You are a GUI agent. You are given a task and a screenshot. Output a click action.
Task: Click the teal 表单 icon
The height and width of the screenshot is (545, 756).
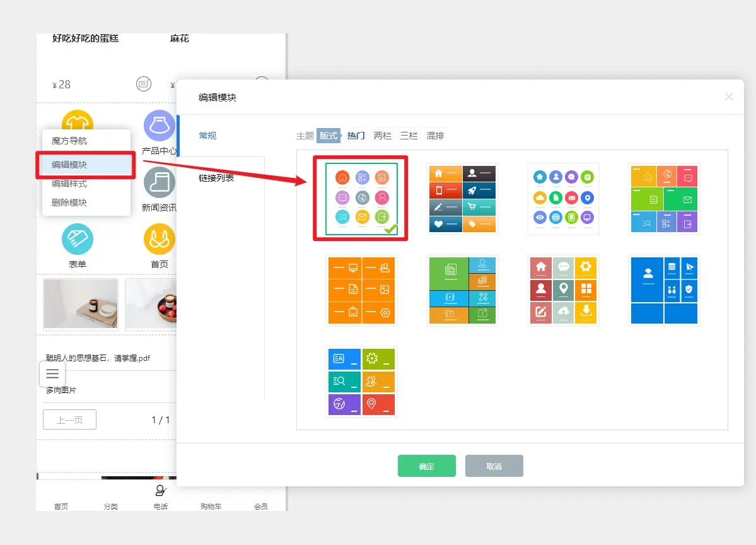click(78, 240)
